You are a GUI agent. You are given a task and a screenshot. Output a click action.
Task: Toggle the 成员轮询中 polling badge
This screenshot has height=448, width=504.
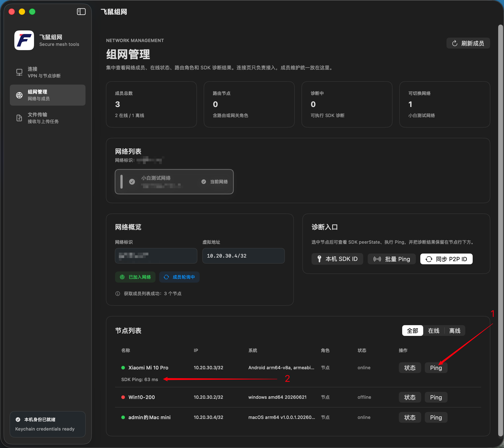point(179,277)
